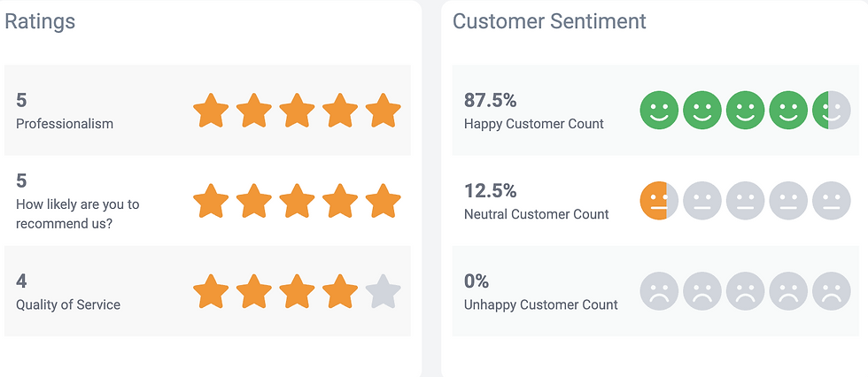Click the 87.5% happy customer value
Image resolution: width=868 pixels, height=377 pixels.
coord(491,100)
